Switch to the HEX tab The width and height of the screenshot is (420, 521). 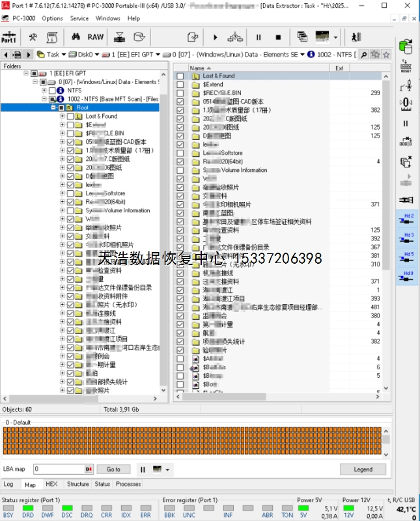coord(51,484)
